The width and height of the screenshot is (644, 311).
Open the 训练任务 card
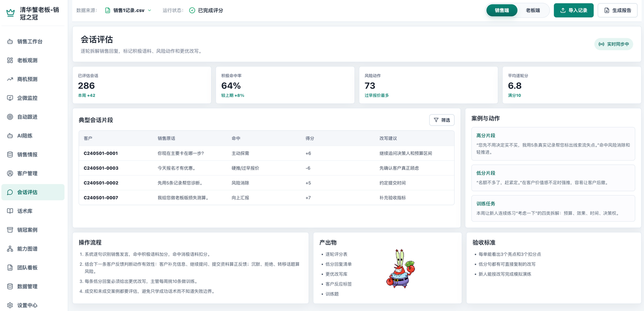pyautogui.click(x=553, y=209)
